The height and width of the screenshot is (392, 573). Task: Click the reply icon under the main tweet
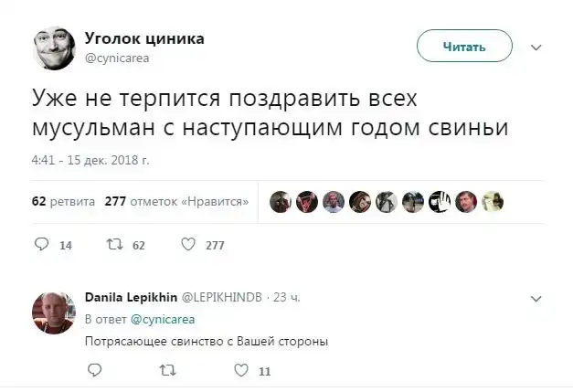(x=42, y=244)
